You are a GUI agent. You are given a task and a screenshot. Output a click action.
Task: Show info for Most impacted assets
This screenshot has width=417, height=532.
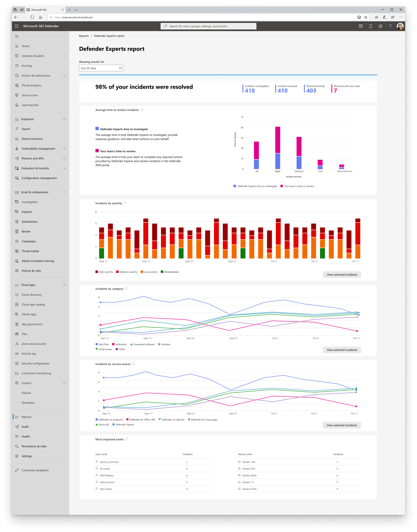(x=127, y=439)
